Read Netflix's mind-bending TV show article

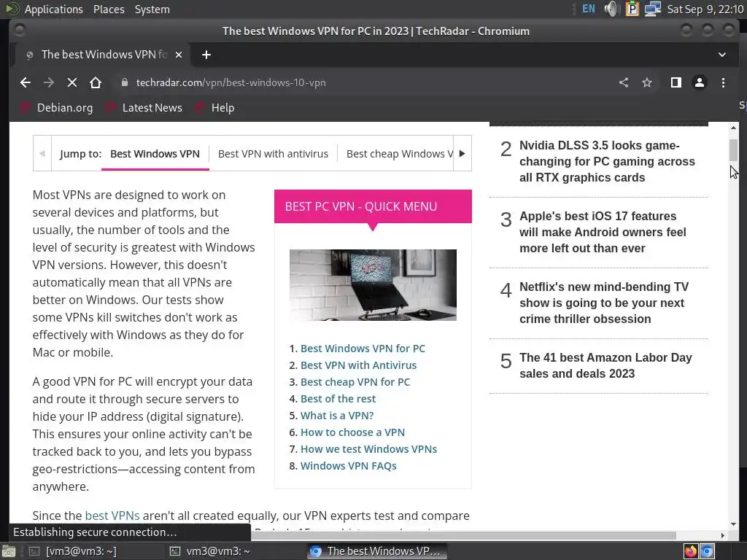[604, 303]
